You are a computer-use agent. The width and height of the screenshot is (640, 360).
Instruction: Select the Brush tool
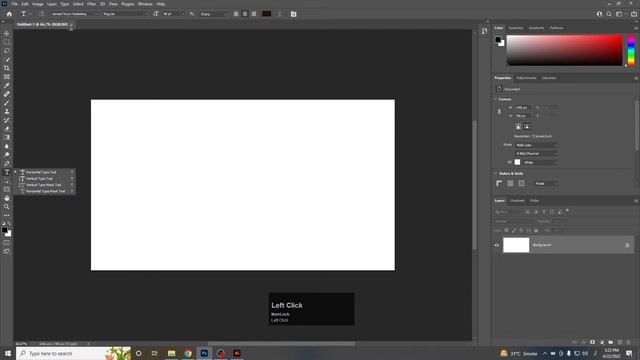coord(7,102)
